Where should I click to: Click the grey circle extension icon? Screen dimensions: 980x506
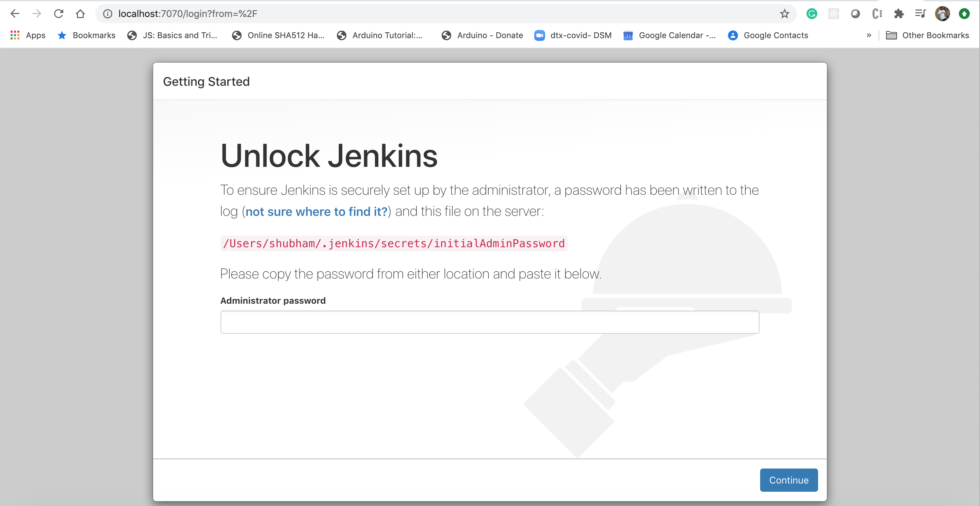[x=855, y=14]
